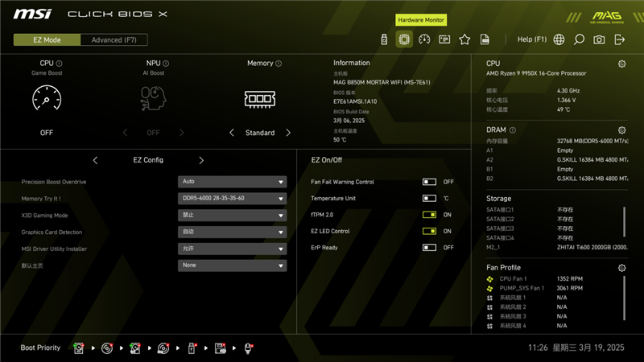
Task: Toggle Fan Fail Warning Control switch
Action: pyautogui.click(x=429, y=182)
